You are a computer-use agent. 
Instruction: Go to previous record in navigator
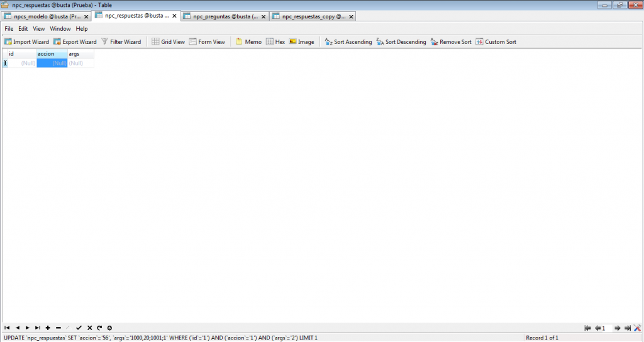point(17,328)
